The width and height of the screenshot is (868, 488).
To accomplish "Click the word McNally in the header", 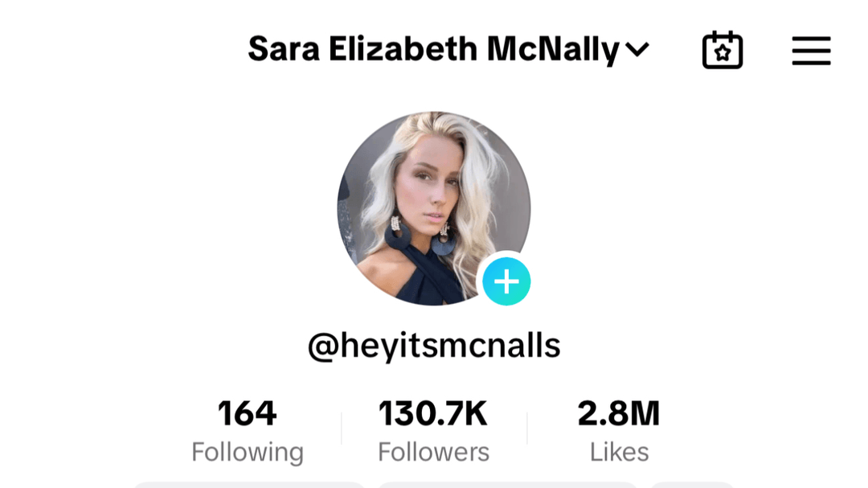I will [x=553, y=50].
